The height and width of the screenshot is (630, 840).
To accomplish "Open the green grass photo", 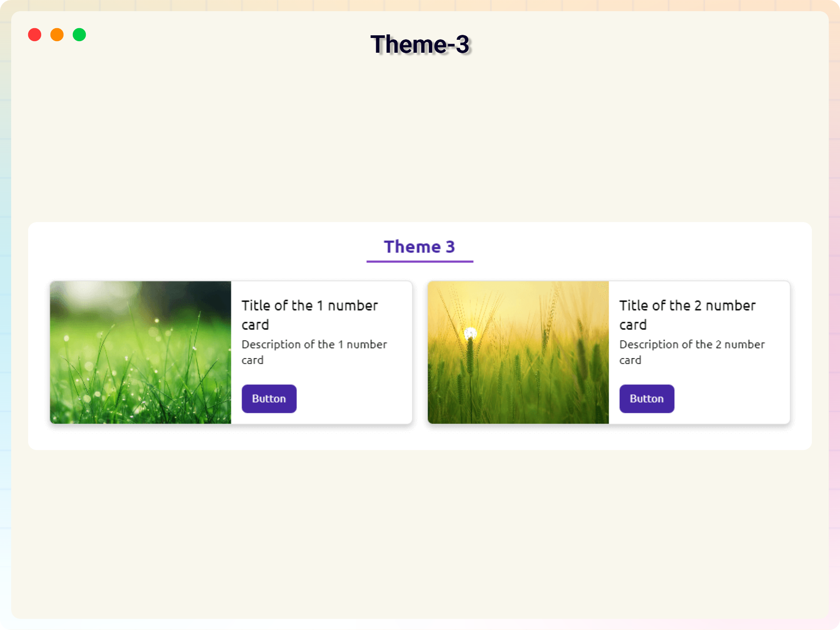I will pos(140,352).
